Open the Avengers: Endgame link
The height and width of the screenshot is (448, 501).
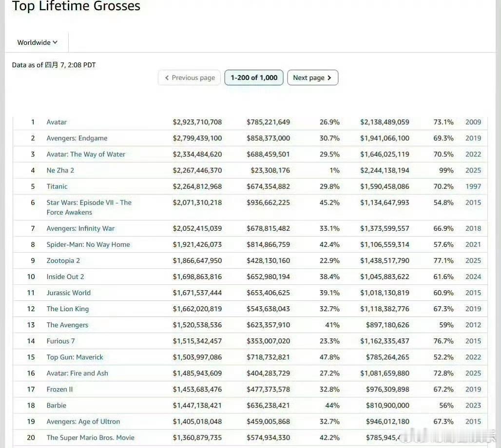click(77, 138)
